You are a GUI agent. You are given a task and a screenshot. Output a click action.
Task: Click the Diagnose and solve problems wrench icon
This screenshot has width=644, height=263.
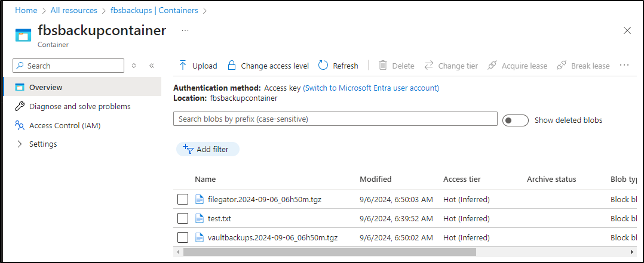click(x=20, y=106)
